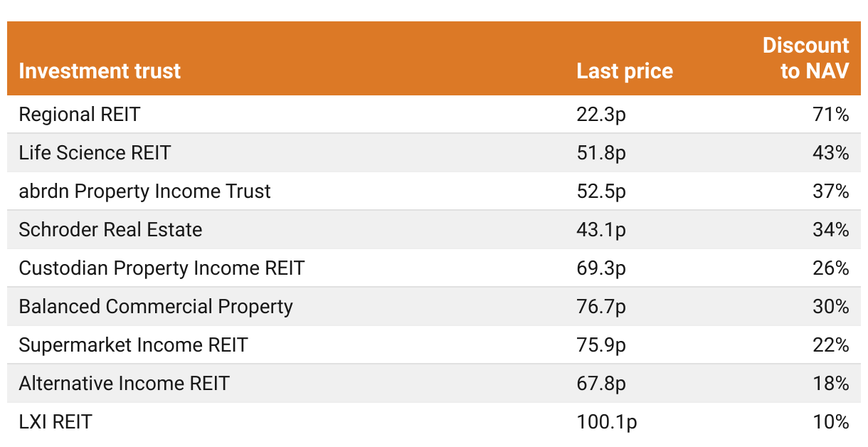Select the 52.5p price cell

click(x=601, y=191)
